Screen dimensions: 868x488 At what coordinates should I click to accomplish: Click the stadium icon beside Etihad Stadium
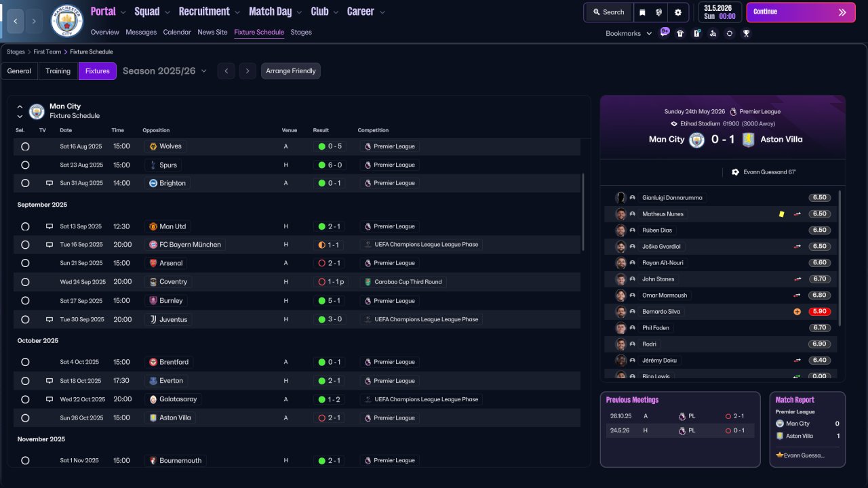coord(673,124)
